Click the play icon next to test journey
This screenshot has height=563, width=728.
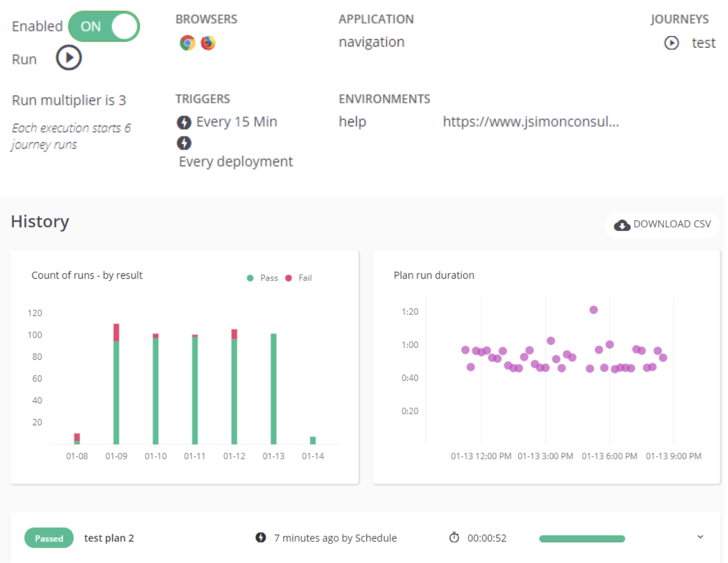(x=671, y=43)
